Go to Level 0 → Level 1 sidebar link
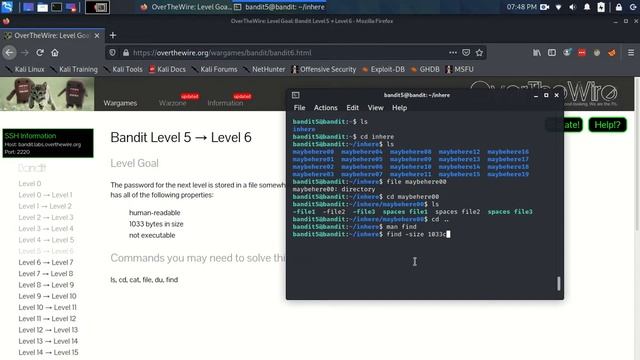640x360 pixels. click(45, 195)
